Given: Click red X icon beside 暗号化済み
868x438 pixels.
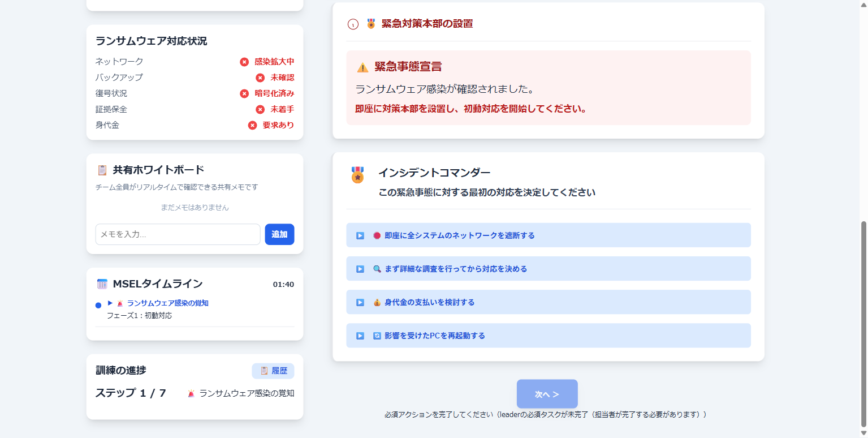Looking at the screenshot, I should [244, 93].
